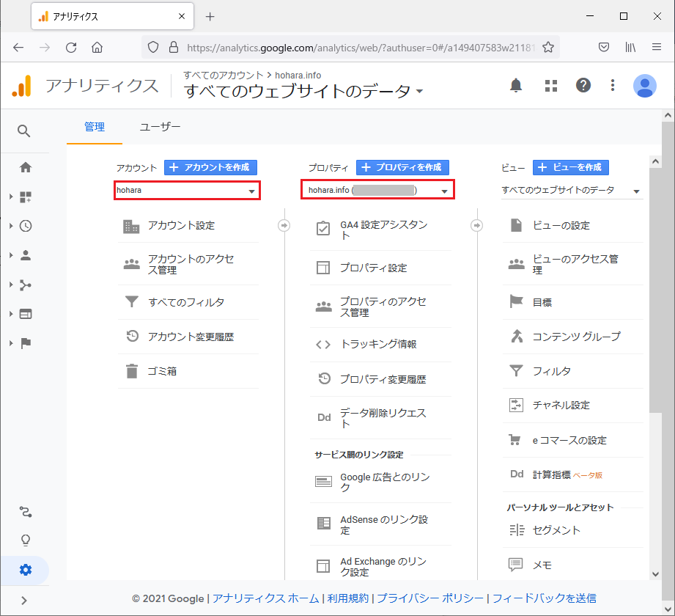
Task: Open the プライバシー ポリシー footer link
Action: [430, 598]
